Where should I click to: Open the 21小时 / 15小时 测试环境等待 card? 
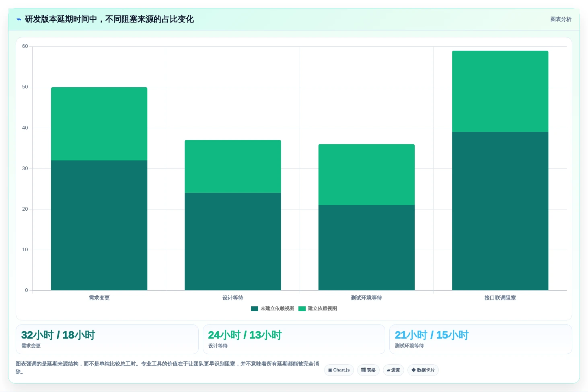point(481,339)
